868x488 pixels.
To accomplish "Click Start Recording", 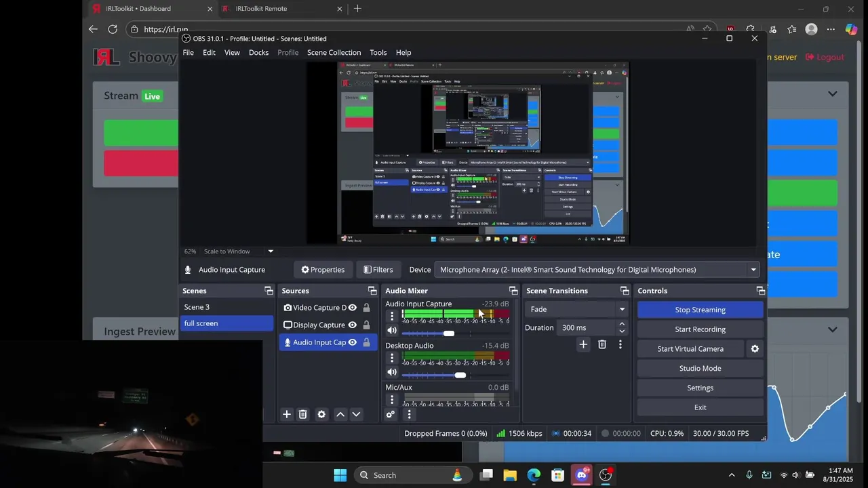I will (x=700, y=329).
